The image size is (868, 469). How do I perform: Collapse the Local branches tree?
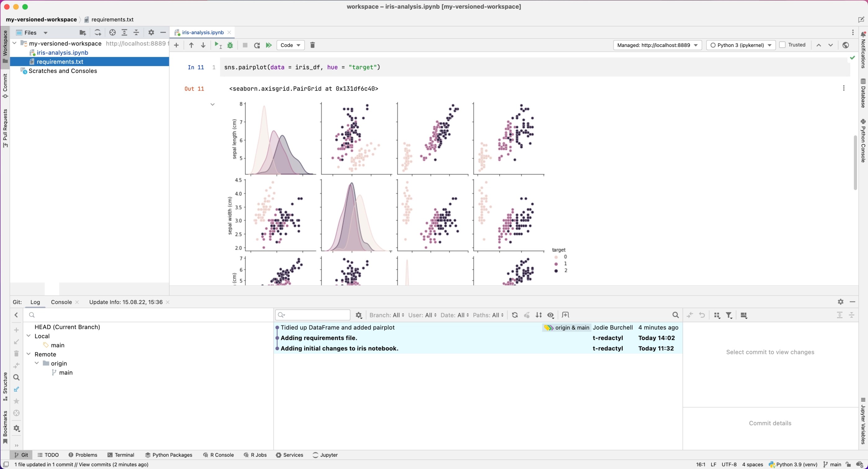pos(29,336)
